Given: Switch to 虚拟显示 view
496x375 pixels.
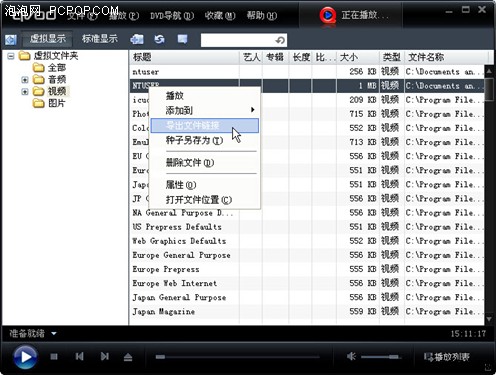Looking at the screenshot, I should pos(47,39).
